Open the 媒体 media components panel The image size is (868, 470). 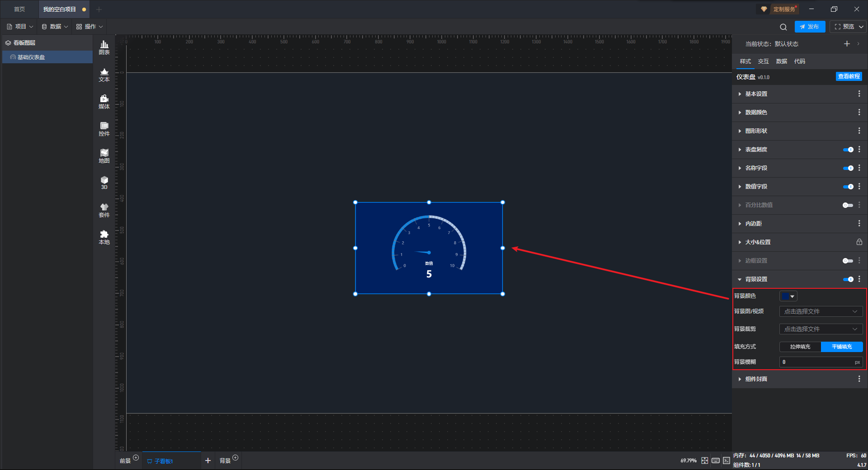tap(104, 102)
